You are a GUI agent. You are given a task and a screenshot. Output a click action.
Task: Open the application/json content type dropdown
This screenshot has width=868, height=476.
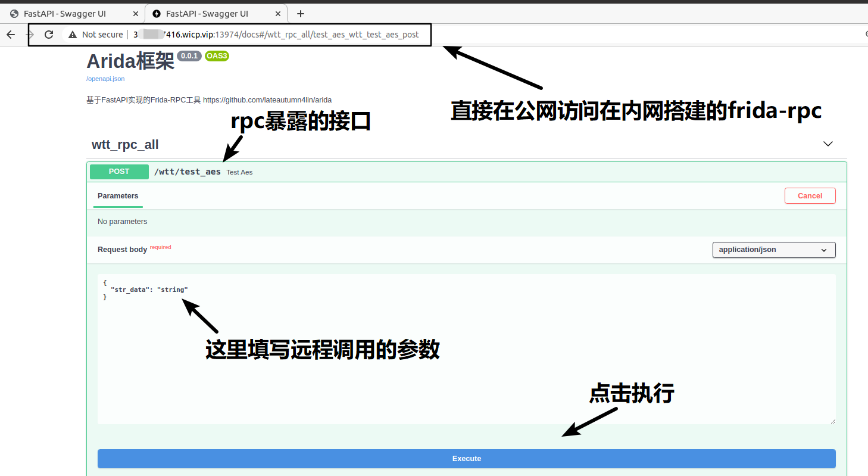[774, 250]
